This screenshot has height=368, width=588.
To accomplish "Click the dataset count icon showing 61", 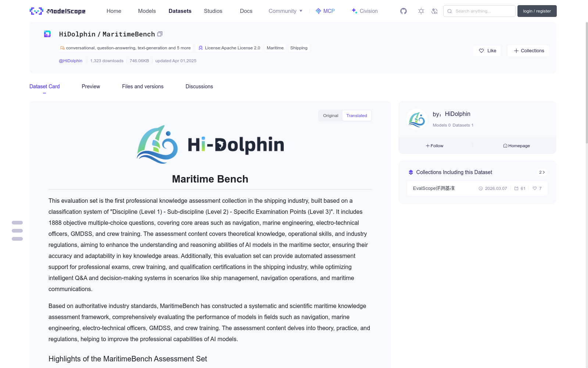I will [516, 188].
